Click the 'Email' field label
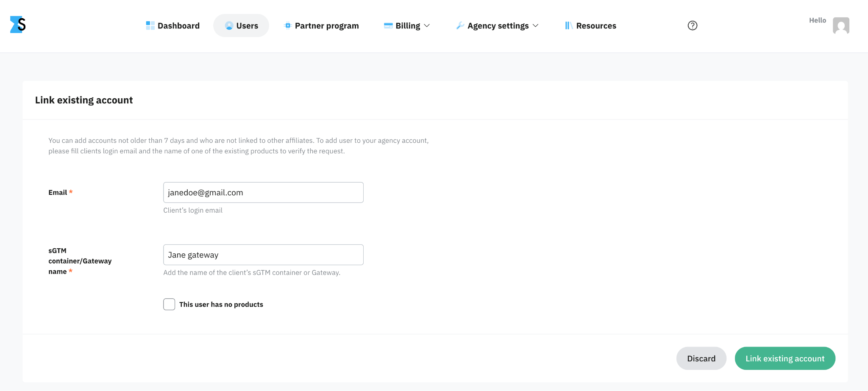 coord(58,192)
